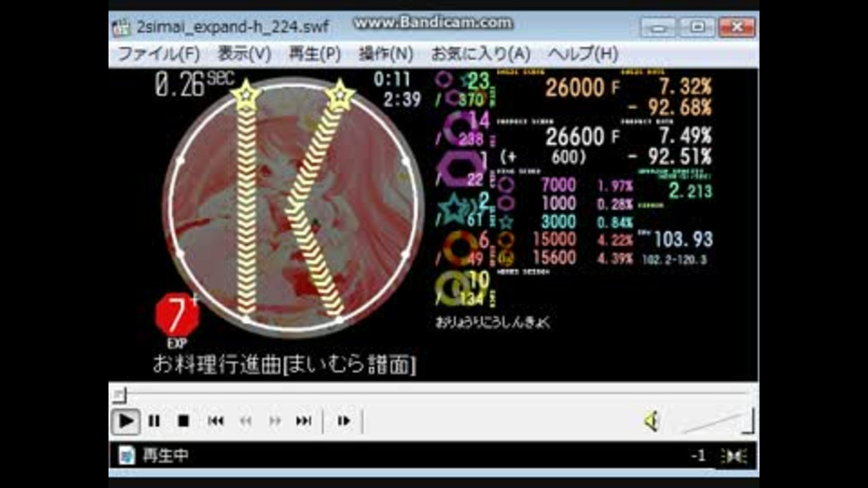Click the elapsed time 0:11
Image resolution: width=868 pixels, height=488 pixels.
pos(392,80)
